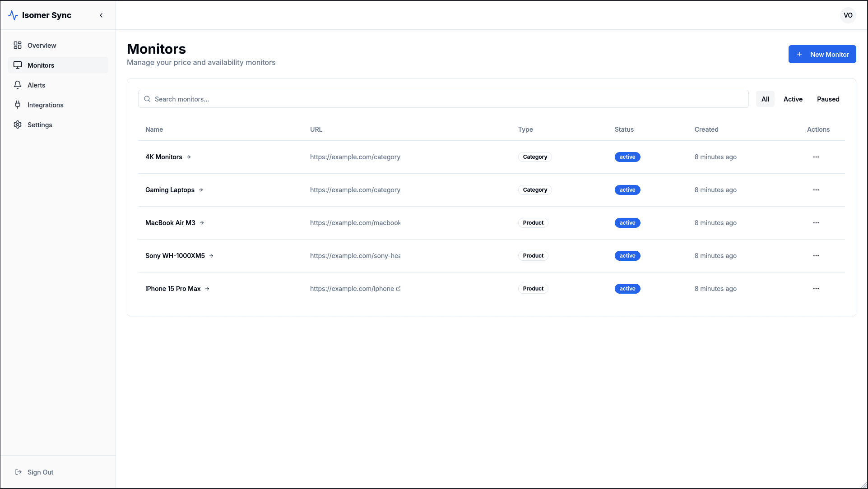Open actions menu for iPhone 15 Pro Max
868x489 pixels.
pos(816,289)
